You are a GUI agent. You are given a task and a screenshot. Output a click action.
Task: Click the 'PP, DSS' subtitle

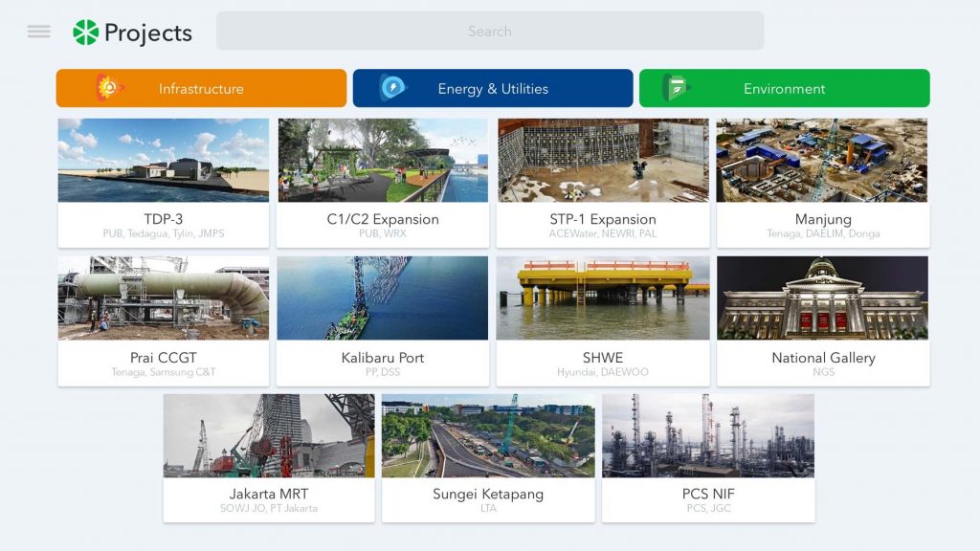click(x=383, y=372)
